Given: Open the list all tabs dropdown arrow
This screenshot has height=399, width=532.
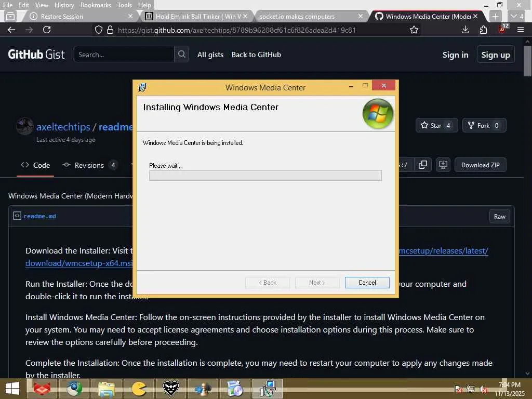Looking at the screenshot, I should 517,16.
